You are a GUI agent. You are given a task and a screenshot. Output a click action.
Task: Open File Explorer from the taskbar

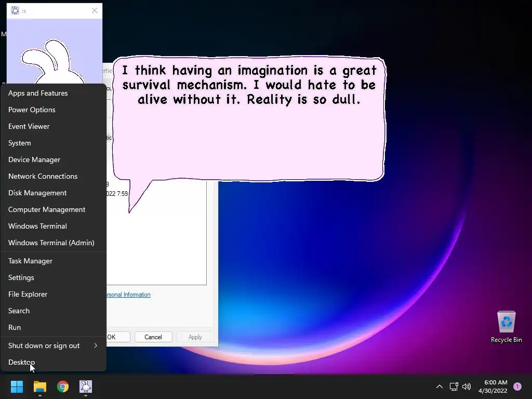tap(39, 387)
